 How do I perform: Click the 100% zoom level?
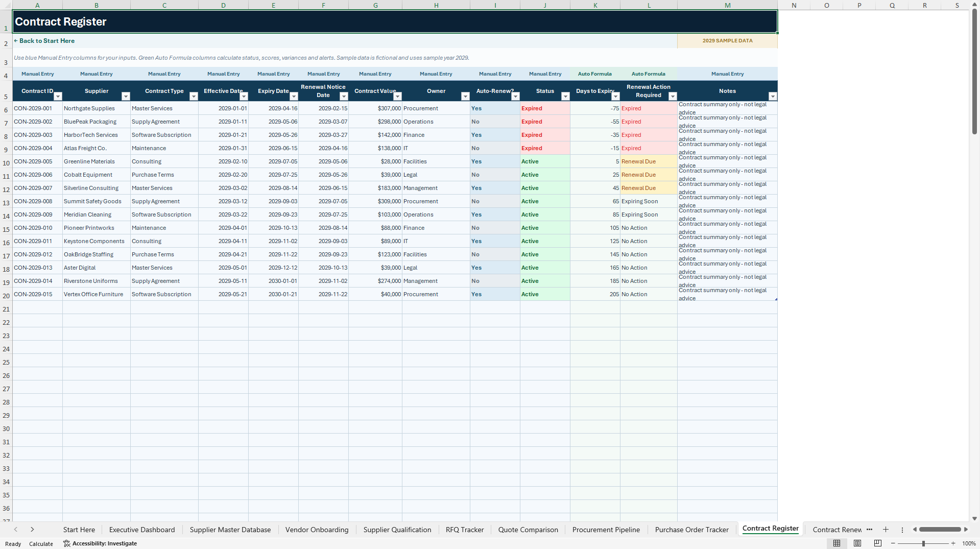(x=969, y=543)
